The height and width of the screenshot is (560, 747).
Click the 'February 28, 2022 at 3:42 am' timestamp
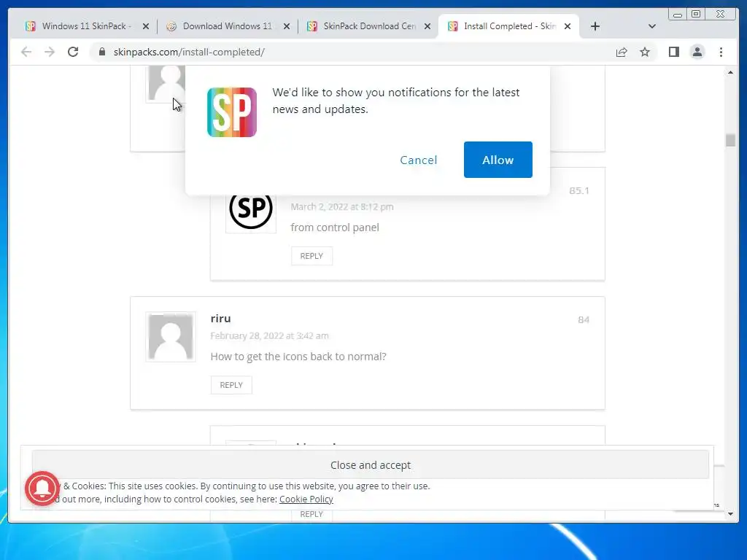270,335
